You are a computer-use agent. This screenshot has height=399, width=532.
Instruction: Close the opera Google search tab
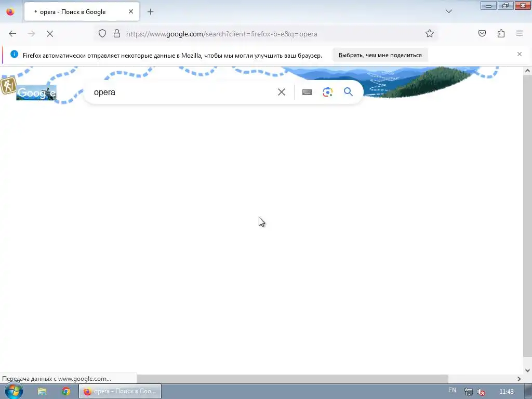point(131,11)
